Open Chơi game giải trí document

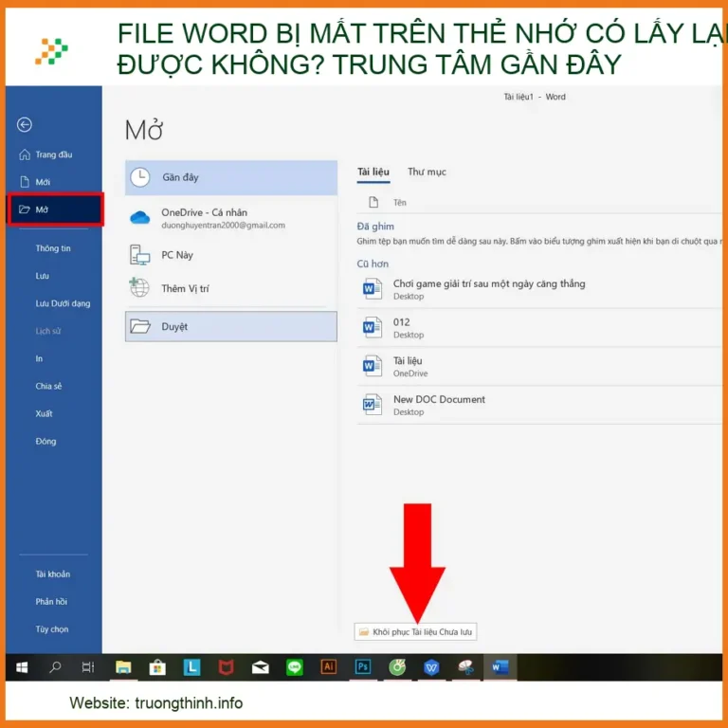tap(538, 289)
